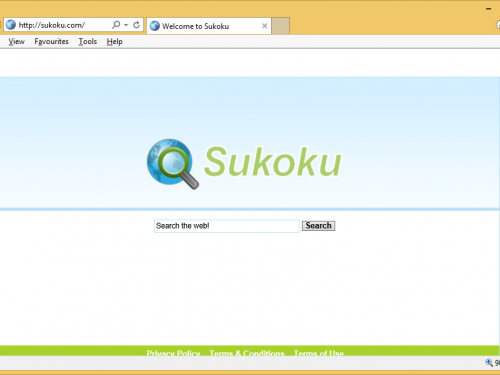Image resolution: width=500 pixels, height=375 pixels.
Task: Close the Welcome to Sukoku tab
Action: [x=265, y=26]
